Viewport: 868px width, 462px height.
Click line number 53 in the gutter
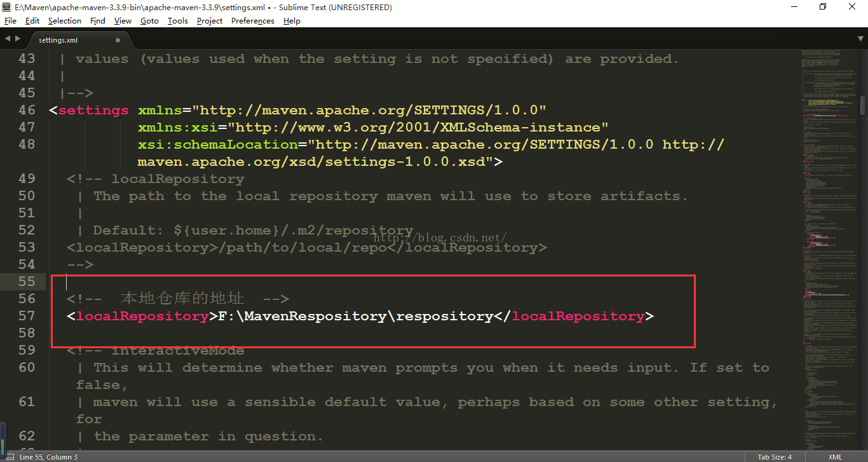pyautogui.click(x=27, y=247)
